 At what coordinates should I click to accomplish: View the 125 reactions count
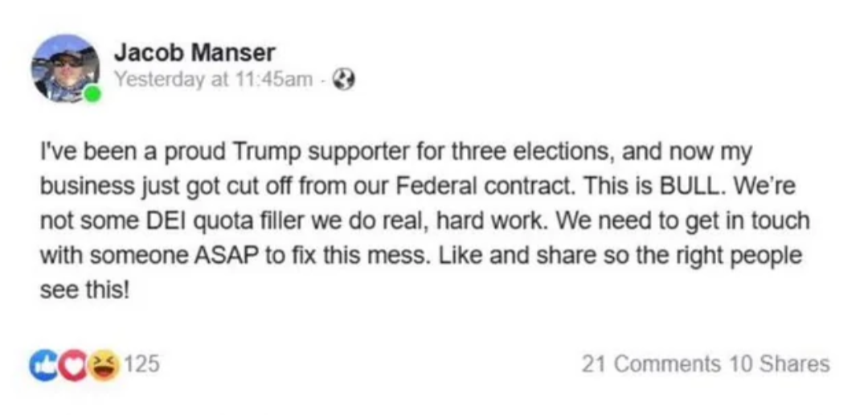tap(142, 364)
